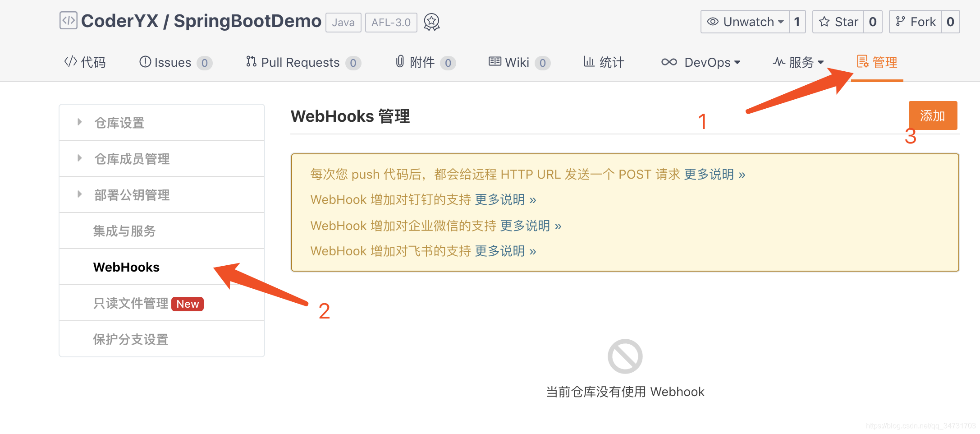Click the Pull Requests count badge 0

353,63
